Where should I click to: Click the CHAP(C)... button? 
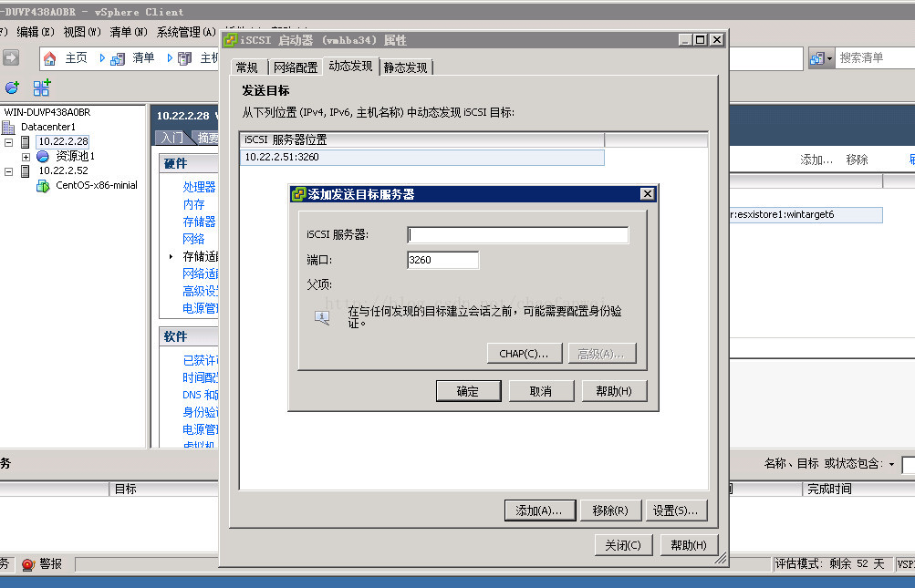click(x=525, y=354)
